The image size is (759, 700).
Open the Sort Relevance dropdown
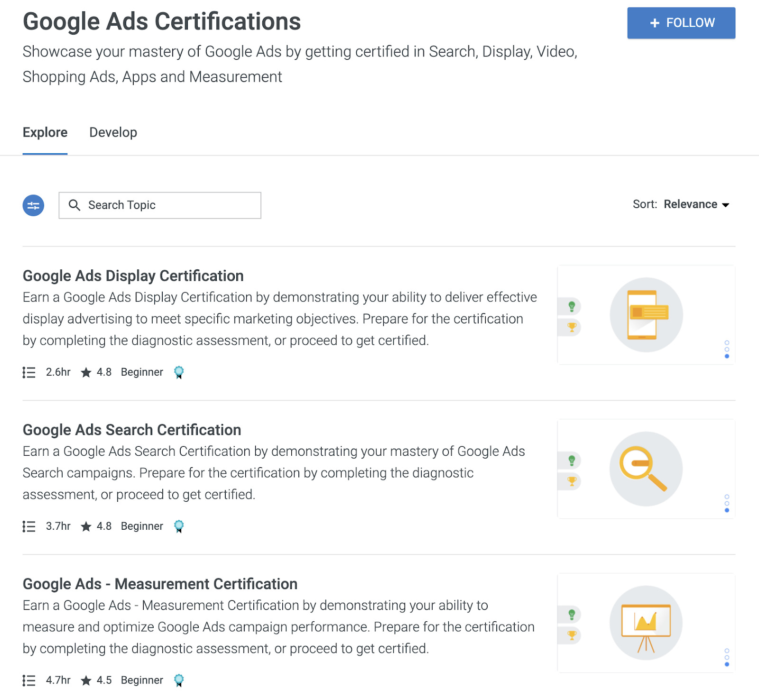click(x=690, y=204)
